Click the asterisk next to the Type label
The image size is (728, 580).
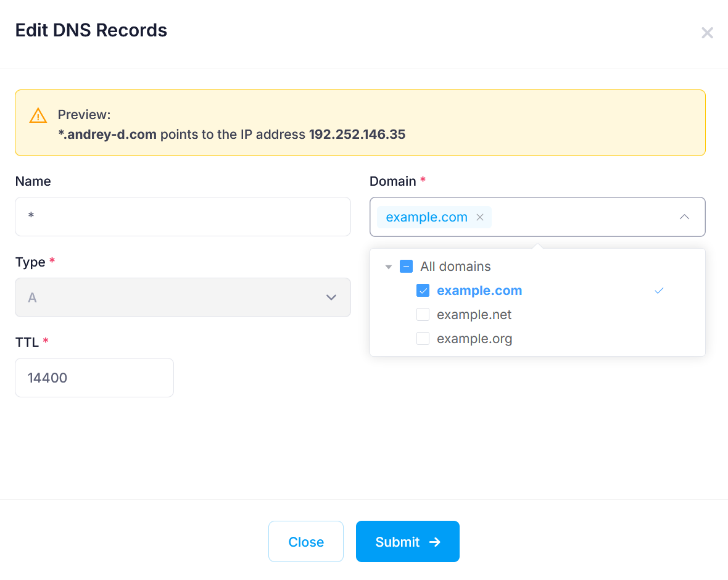tap(52, 262)
